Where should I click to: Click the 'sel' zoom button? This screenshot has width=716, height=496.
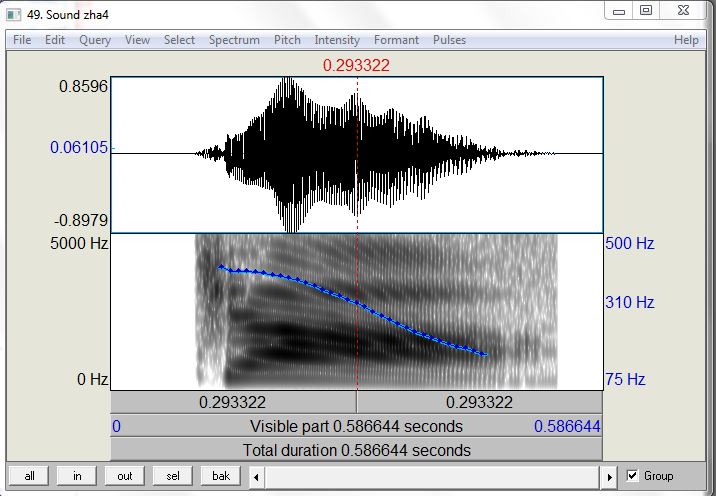(173, 476)
